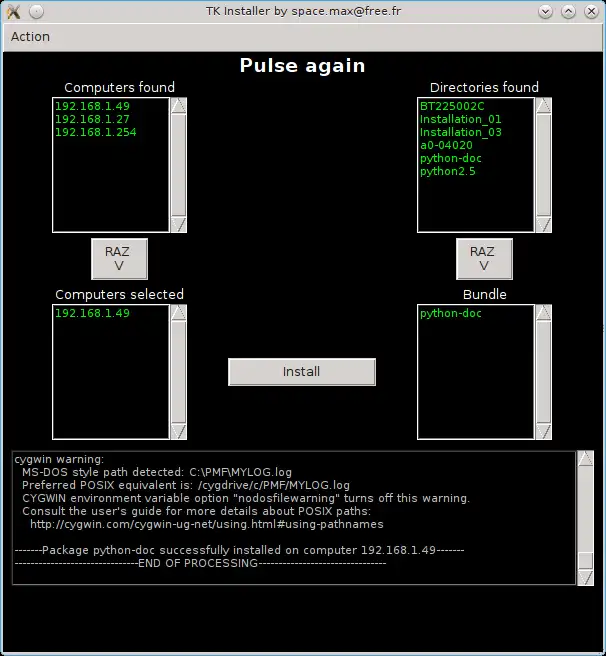Click the 'MS-DOS style path detected' line
Image resolution: width=606 pixels, height=656 pixels.
tap(157, 472)
